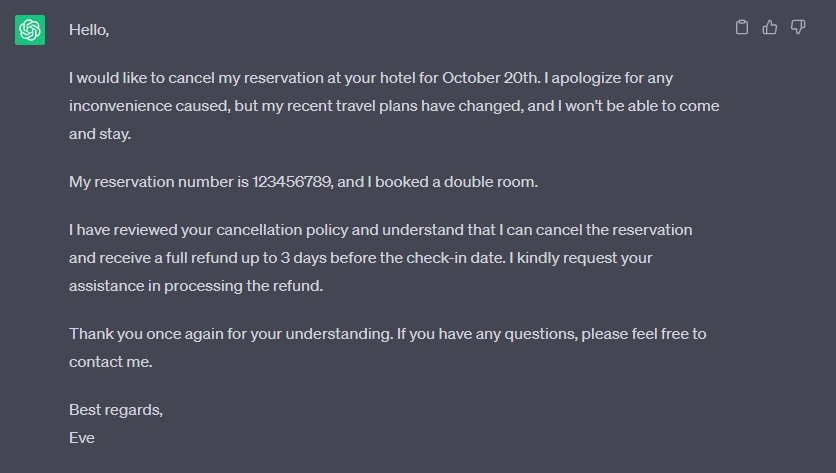
Task: Click the text "contact me."
Action: 110,362
